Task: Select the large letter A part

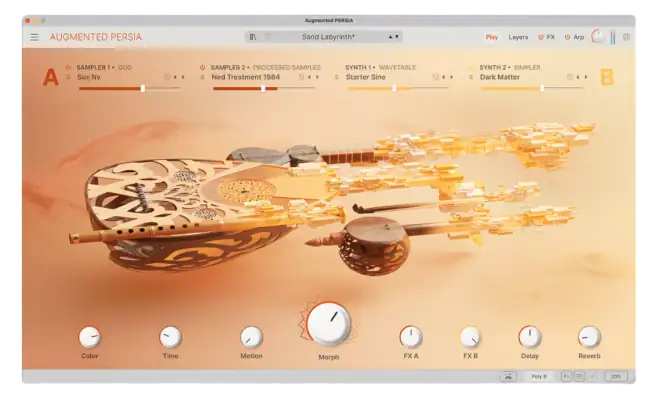Action: pos(51,77)
